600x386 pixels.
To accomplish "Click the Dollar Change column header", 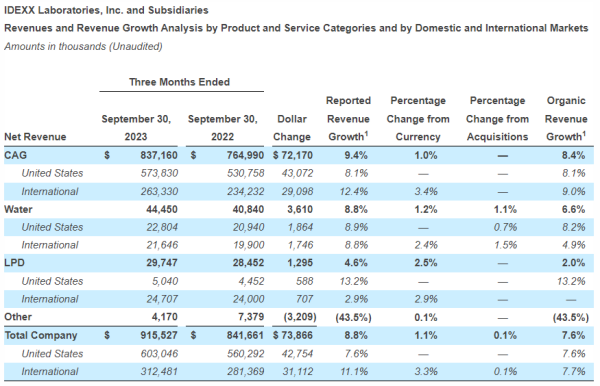I will click(x=292, y=128).
